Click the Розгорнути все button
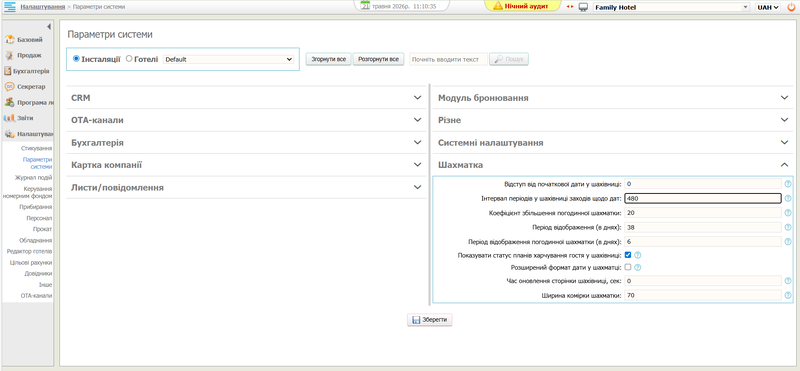Screen dimensions: 800x371 (x=379, y=59)
